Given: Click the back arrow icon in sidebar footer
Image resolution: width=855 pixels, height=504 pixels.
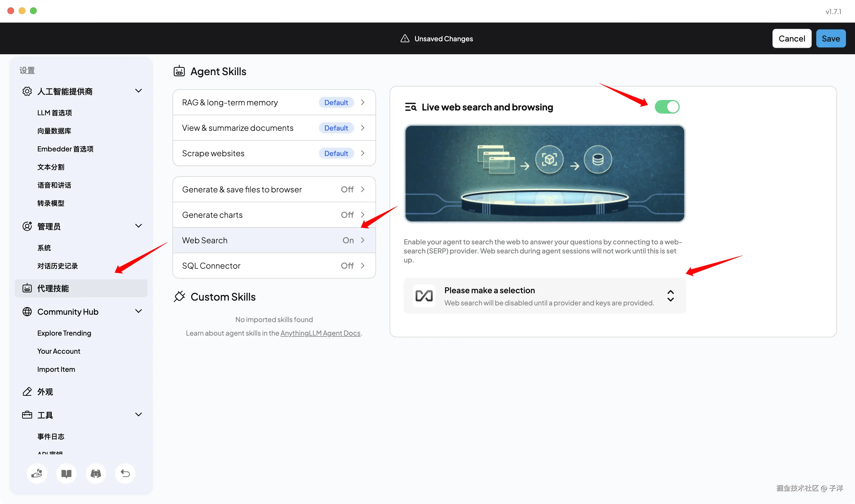Looking at the screenshot, I should [125, 473].
